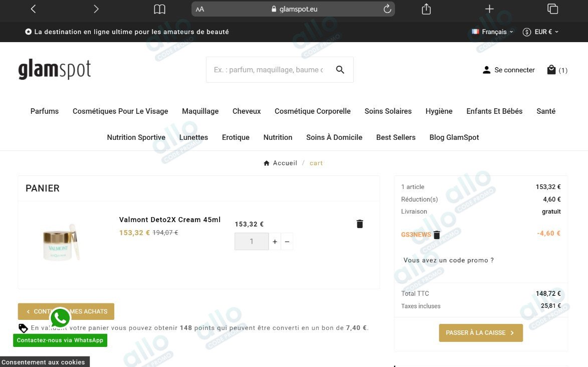Click the glamspot logo
Screen dimensions: 588x367
point(54,69)
